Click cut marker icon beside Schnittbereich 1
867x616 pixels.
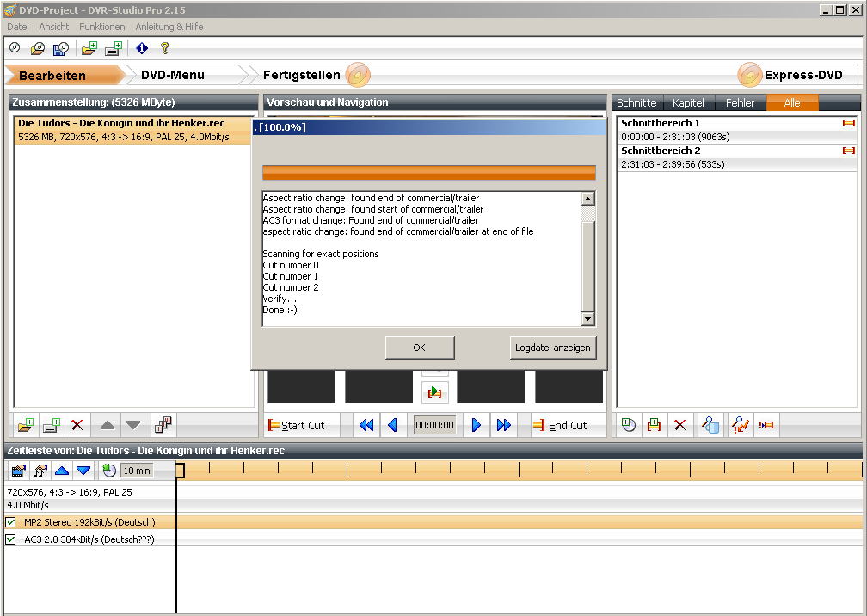tap(849, 124)
